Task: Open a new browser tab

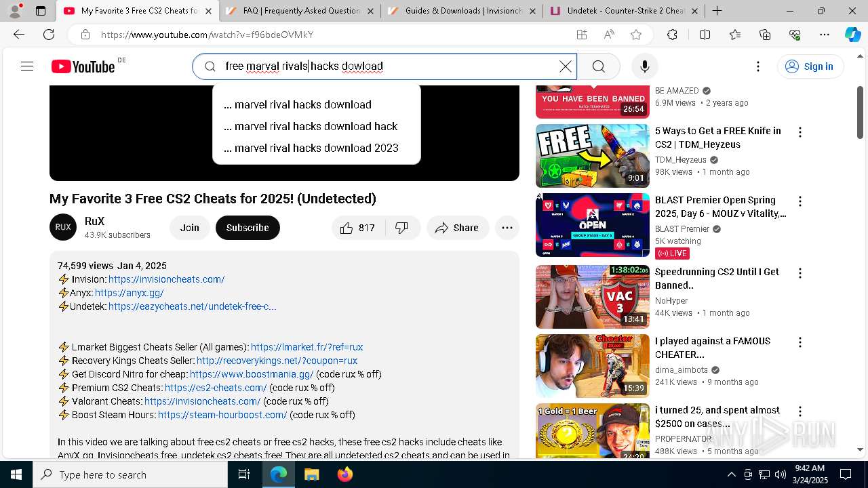Action: [x=717, y=11]
